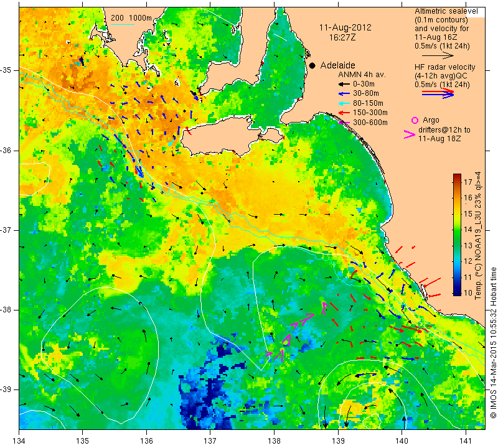
Task: Click the 'ANMN 4h av.' legend heading
Action: tap(362, 75)
